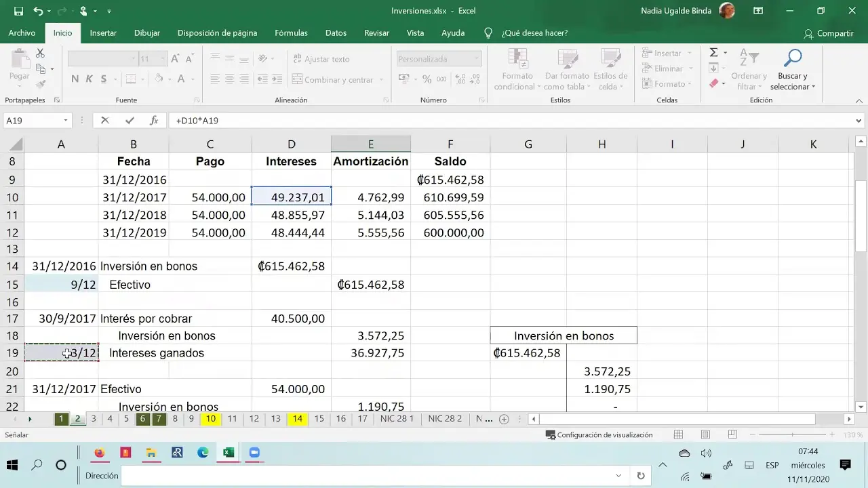The image size is (868, 488).
Task: Increase font size with the large A
Action: [x=175, y=59]
